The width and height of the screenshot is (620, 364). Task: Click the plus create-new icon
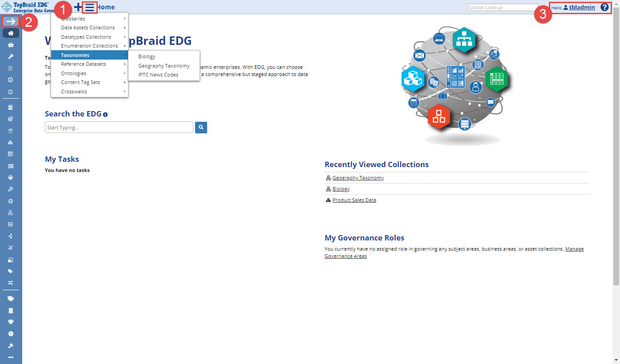pos(78,7)
